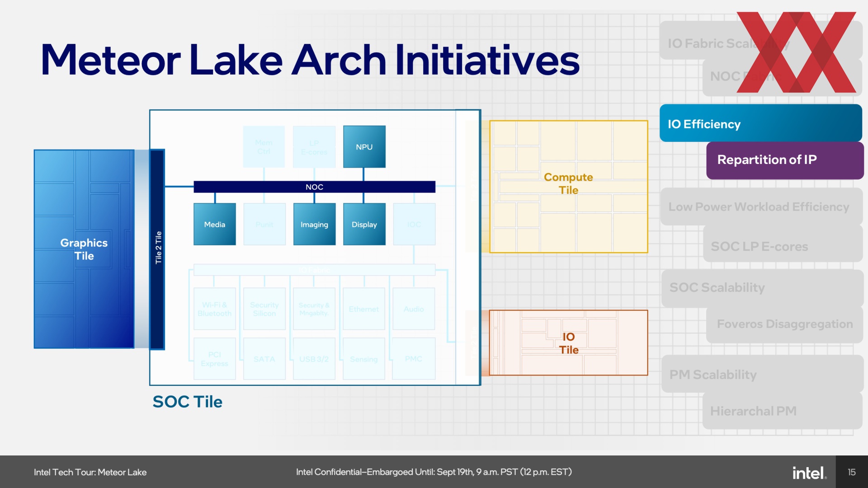Click Foveros Disaggregation label
This screenshot has width=868, height=488.
click(x=785, y=324)
